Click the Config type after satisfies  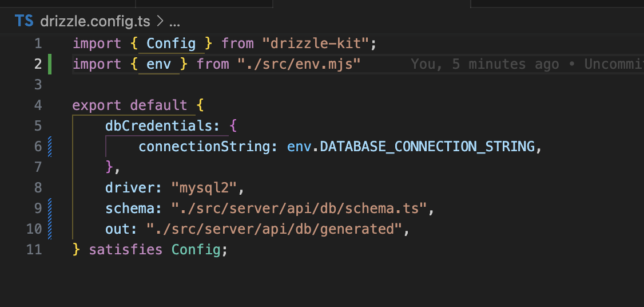pyautogui.click(x=196, y=250)
